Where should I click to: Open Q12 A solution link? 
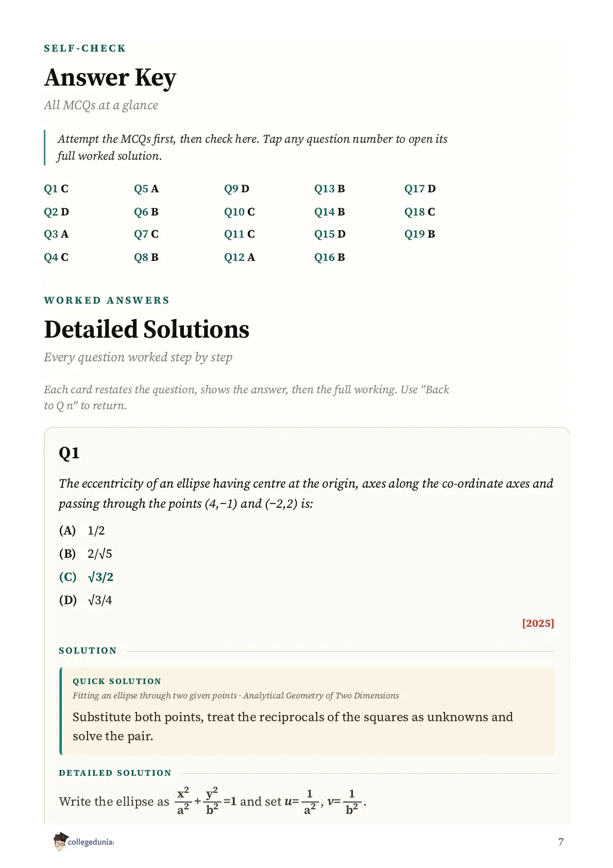[240, 257]
